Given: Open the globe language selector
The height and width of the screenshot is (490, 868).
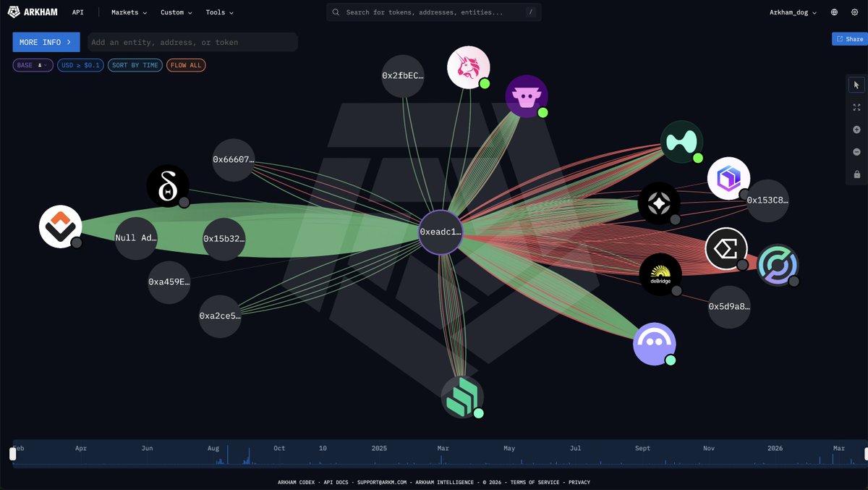Looking at the screenshot, I should click(835, 12).
